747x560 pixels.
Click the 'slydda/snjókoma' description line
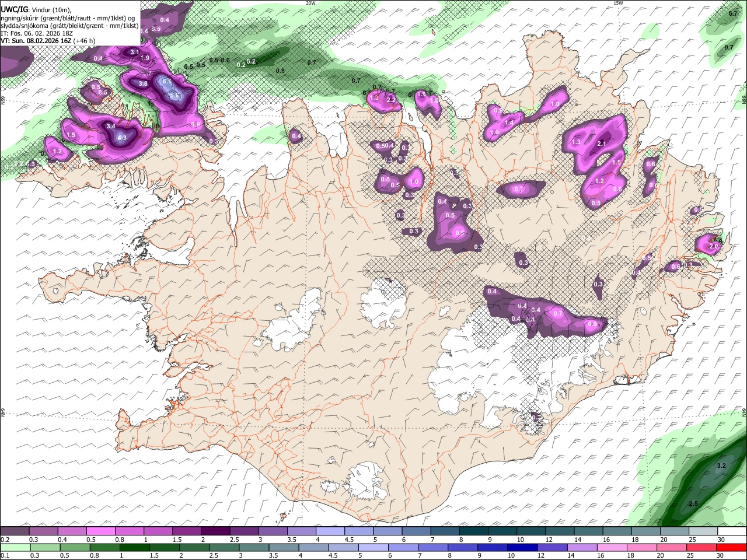(x=69, y=26)
